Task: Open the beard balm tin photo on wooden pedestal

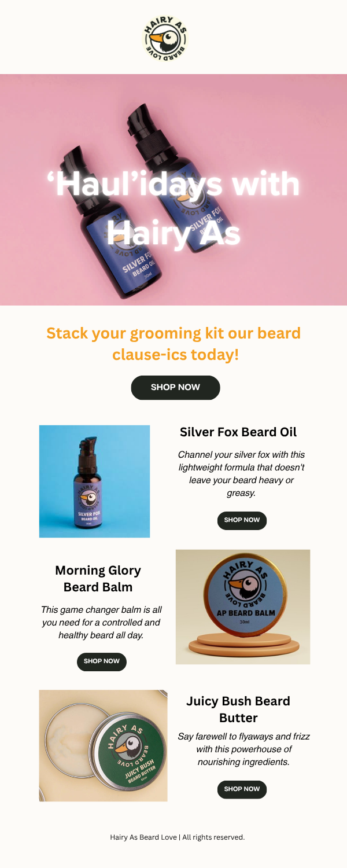Action: (243, 607)
